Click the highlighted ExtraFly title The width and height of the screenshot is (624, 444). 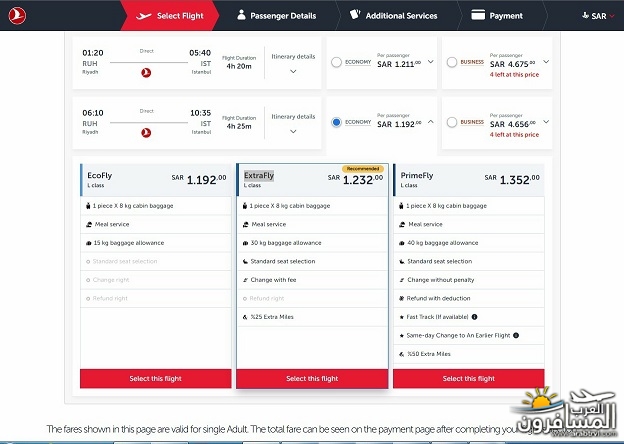[x=259, y=175]
